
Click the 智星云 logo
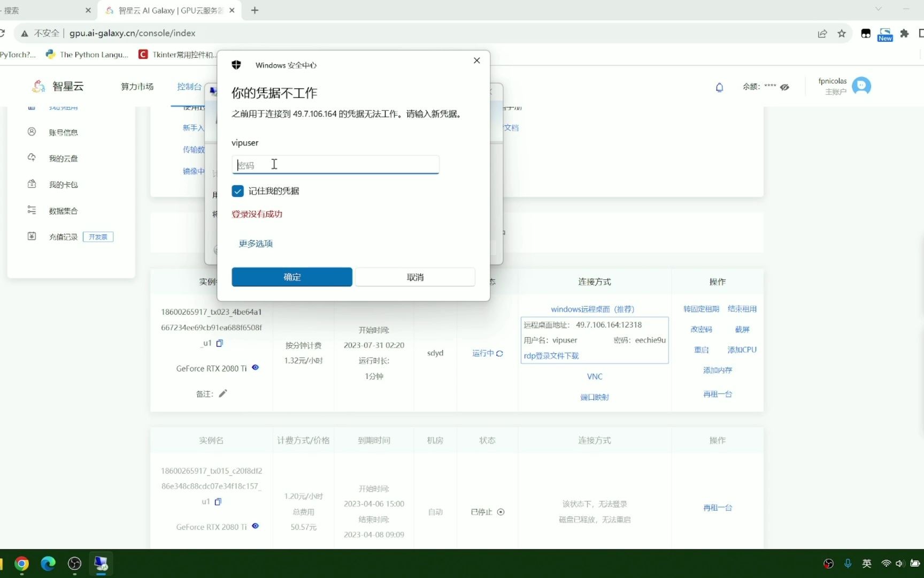[x=58, y=86]
